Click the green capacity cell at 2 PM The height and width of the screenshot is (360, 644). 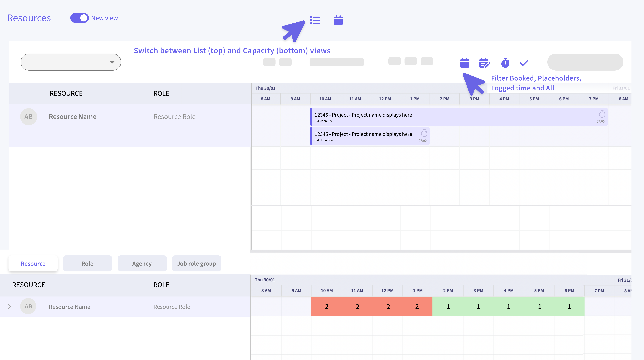(448, 306)
